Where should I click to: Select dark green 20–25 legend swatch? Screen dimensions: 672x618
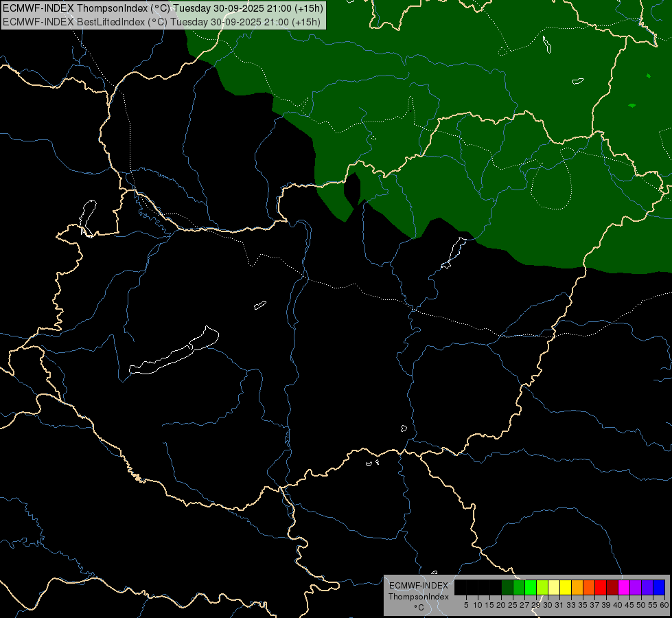click(507, 587)
